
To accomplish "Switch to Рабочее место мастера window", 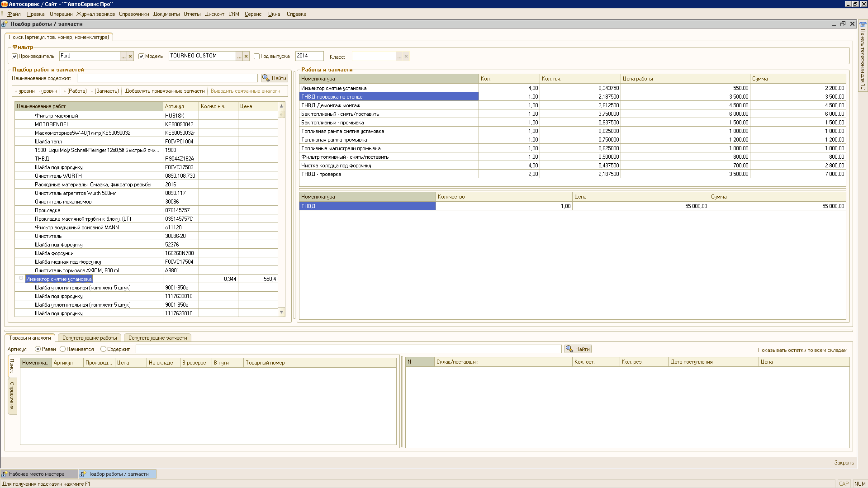I will [37, 474].
